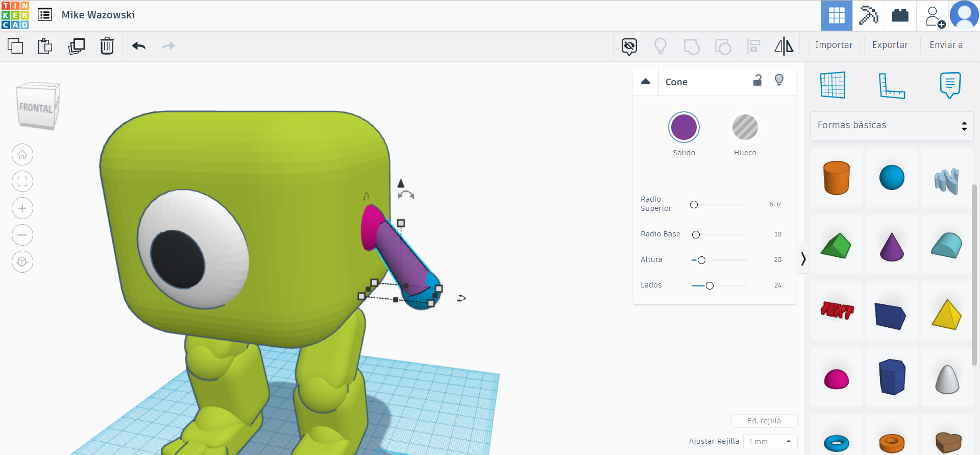Pick the red text shape
The width and height of the screenshot is (980, 455).
click(837, 310)
